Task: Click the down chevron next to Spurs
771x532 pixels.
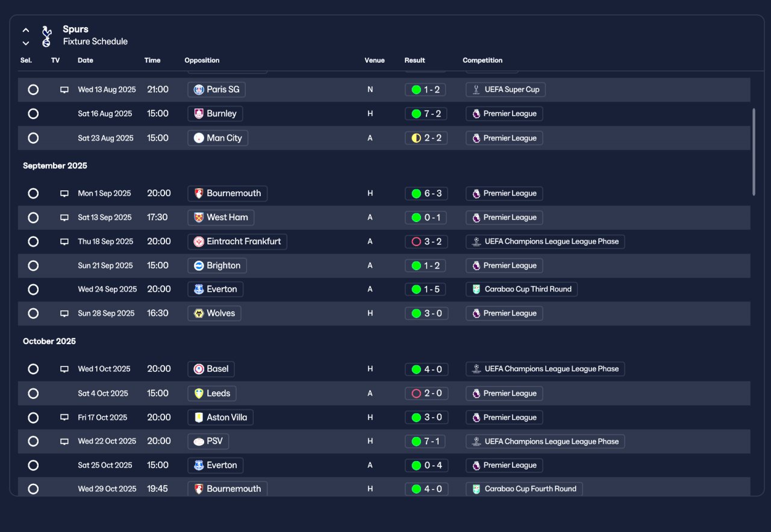Action: pyautogui.click(x=26, y=43)
